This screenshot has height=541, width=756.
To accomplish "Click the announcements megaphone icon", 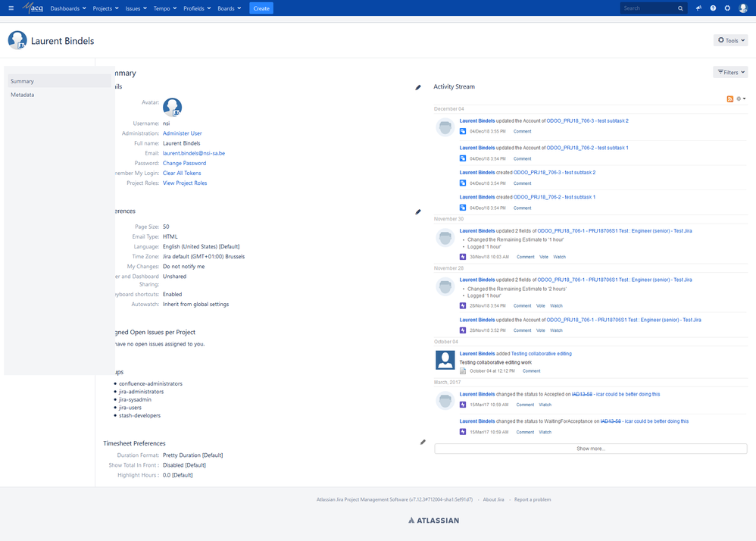I will coord(698,8).
